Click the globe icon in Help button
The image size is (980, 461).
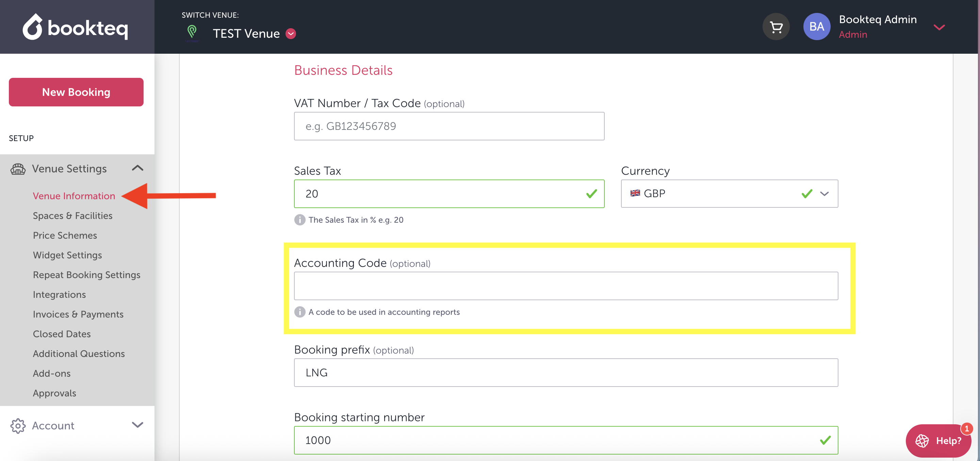pos(922,441)
